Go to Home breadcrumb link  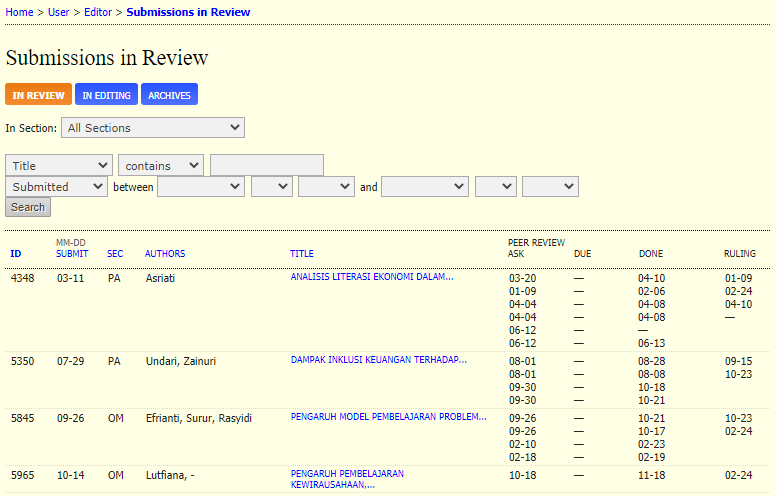point(19,12)
